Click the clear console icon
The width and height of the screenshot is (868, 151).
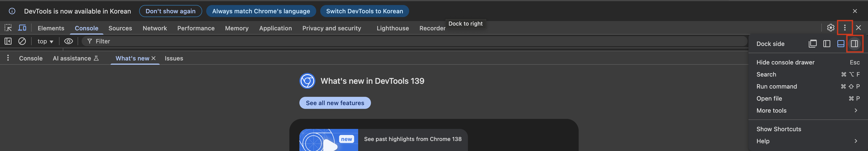(22, 41)
